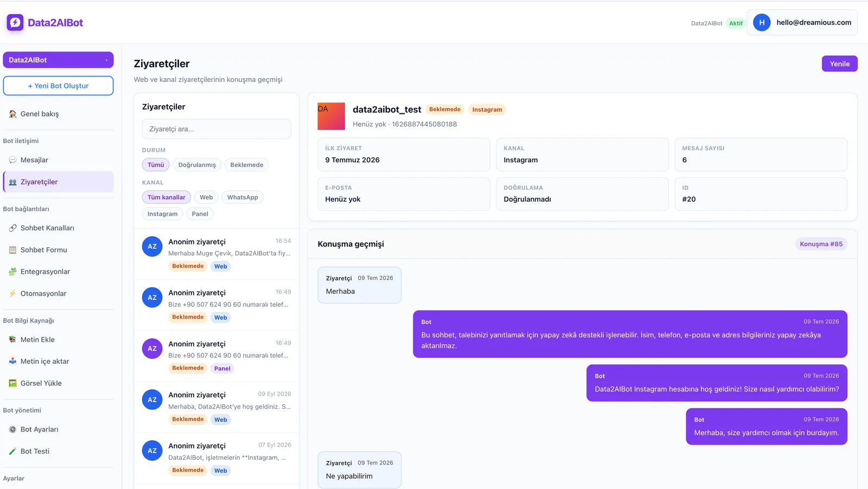Viewport: 868px width, 489px height.
Task: Click the visitor message 'Merhaba'
Action: [359, 285]
